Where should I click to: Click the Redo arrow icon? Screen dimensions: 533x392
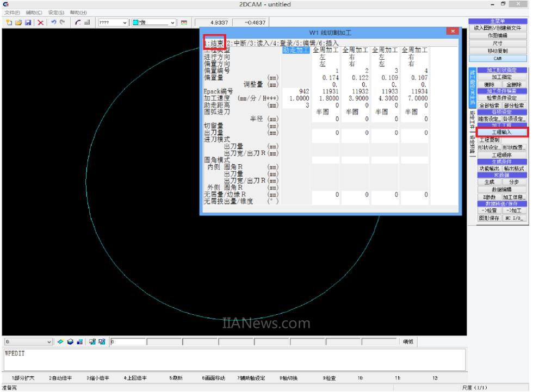pos(61,22)
